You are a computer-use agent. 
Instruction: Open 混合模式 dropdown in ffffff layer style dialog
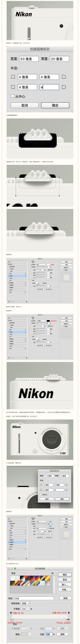pos(41,265)
